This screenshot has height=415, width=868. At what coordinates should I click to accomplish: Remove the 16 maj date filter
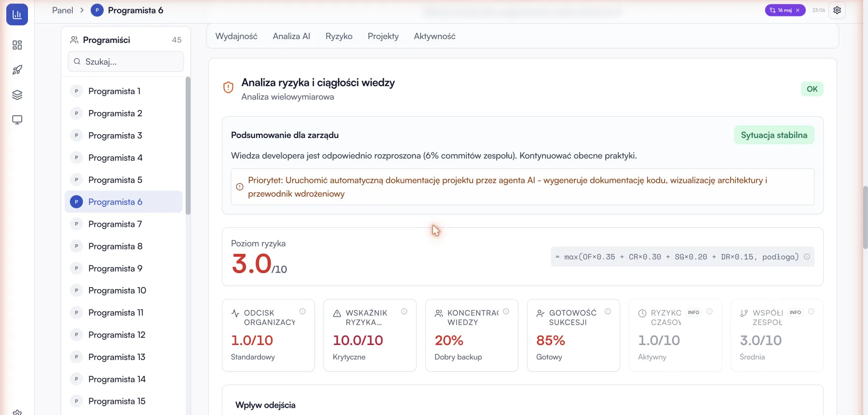point(798,10)
